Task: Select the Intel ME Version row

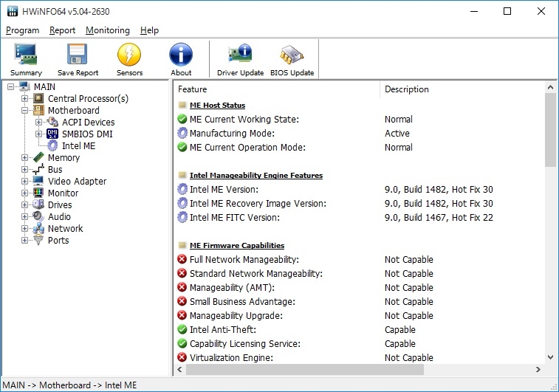Action: pyautogui.click(x=226, y=190)
